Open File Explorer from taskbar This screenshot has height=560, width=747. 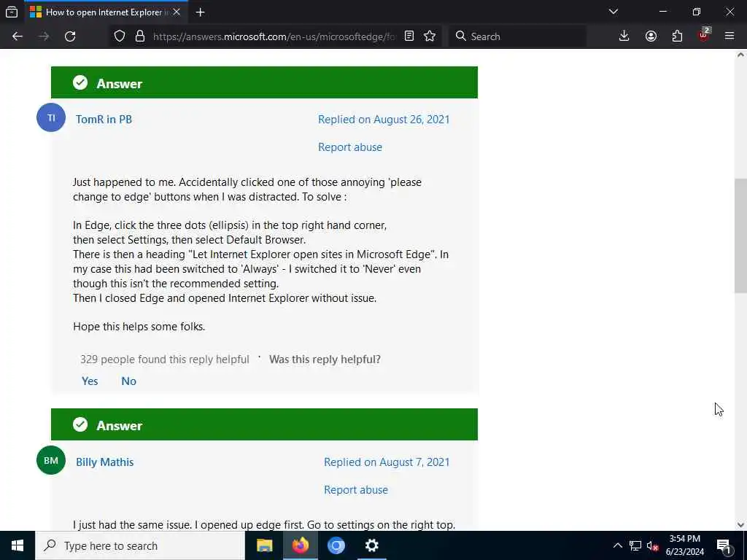click(264, 545)
